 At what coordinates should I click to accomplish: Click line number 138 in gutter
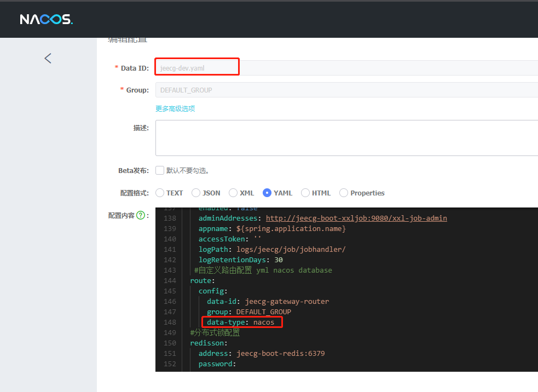point(170,218)
